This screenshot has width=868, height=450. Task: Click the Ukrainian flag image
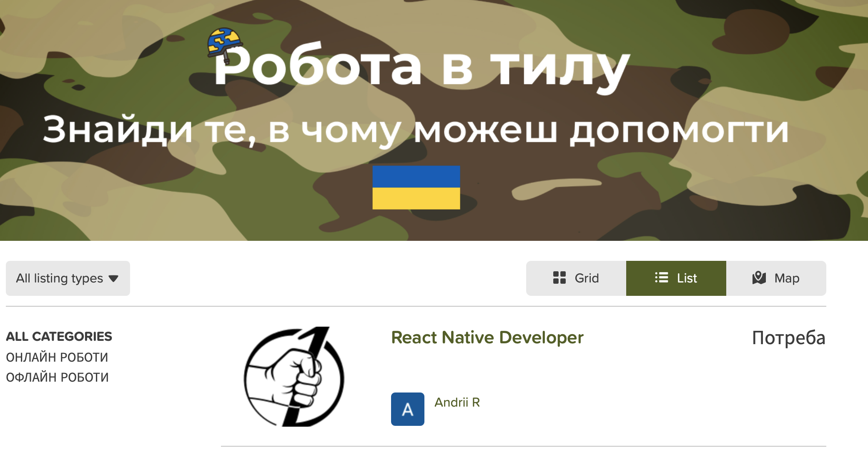pyautogui.click(x=416, y=187)
